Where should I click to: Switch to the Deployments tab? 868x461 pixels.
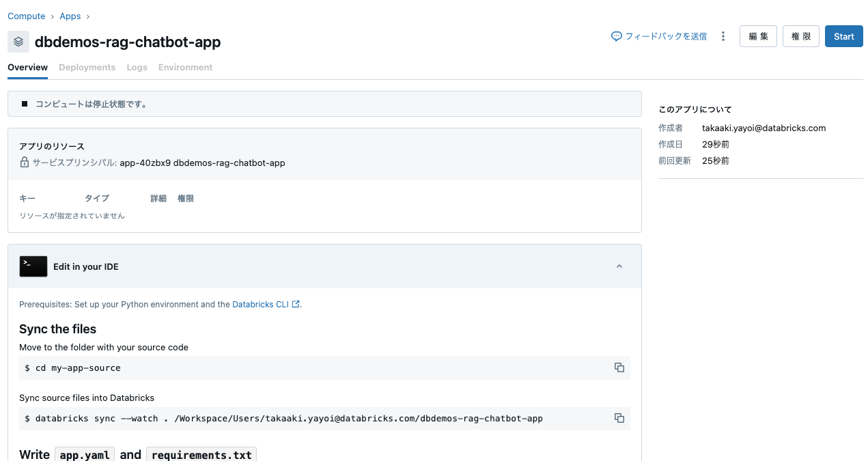[x=87, y=67]
